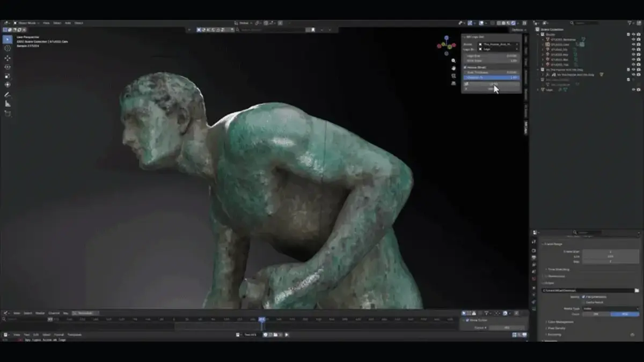This screenshot has height=362, width=644.
Task: Click the navigation axis gizmo in viewport
Action: point(447,45)
